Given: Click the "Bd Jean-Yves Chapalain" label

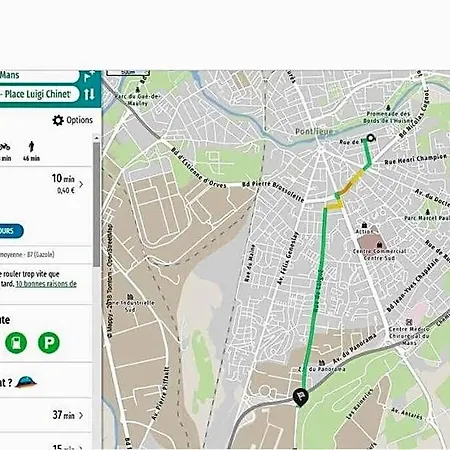Looking at the screenshot, I should [412, 285].
